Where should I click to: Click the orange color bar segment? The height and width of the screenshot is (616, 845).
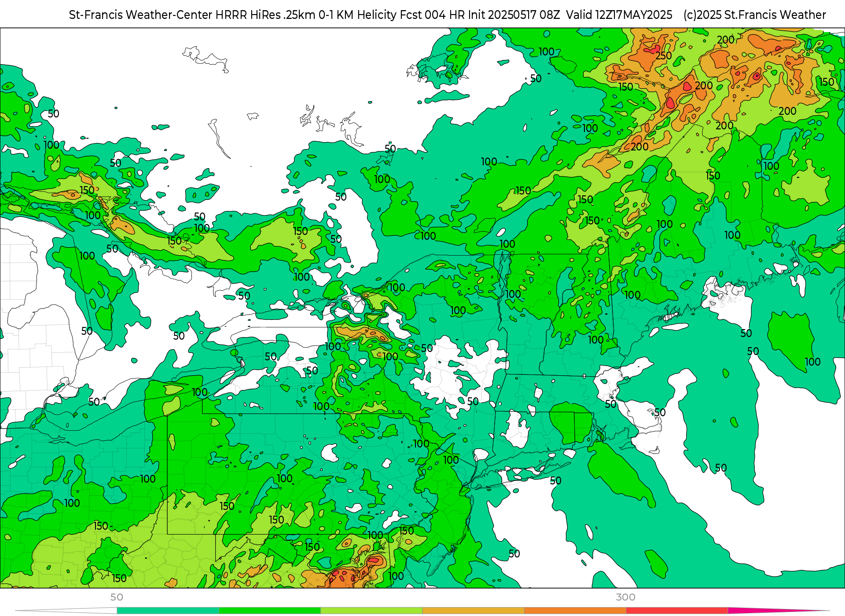click(x=575, y=611)
